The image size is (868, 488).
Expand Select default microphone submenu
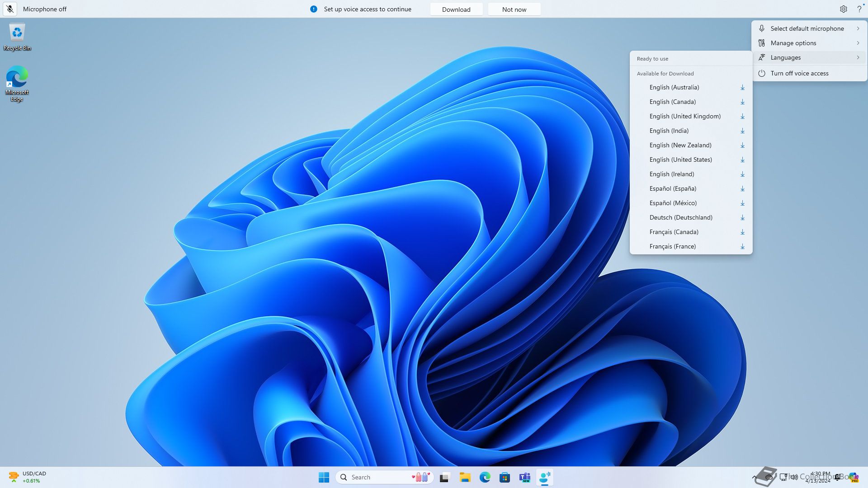click(809, 28)
